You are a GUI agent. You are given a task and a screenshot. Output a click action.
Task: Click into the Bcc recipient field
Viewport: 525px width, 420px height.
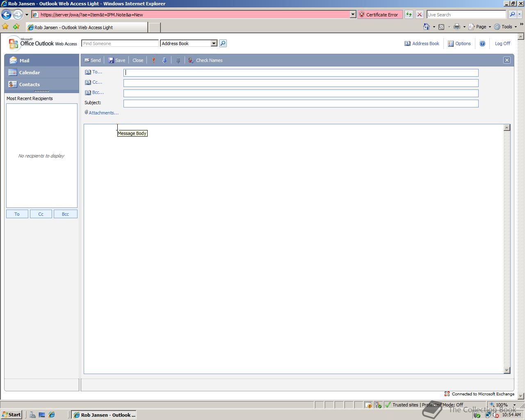pos(301,93)
